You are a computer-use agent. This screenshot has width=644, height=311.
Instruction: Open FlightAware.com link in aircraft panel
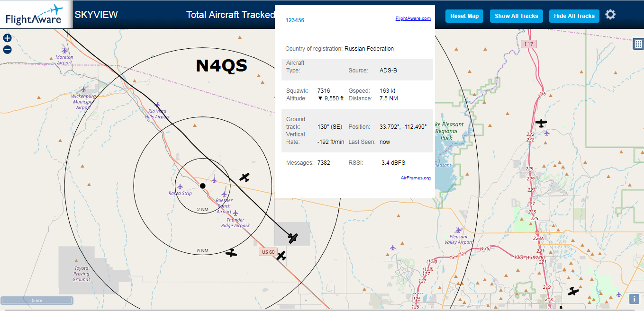pyautogui.click(x=413, y=18)
